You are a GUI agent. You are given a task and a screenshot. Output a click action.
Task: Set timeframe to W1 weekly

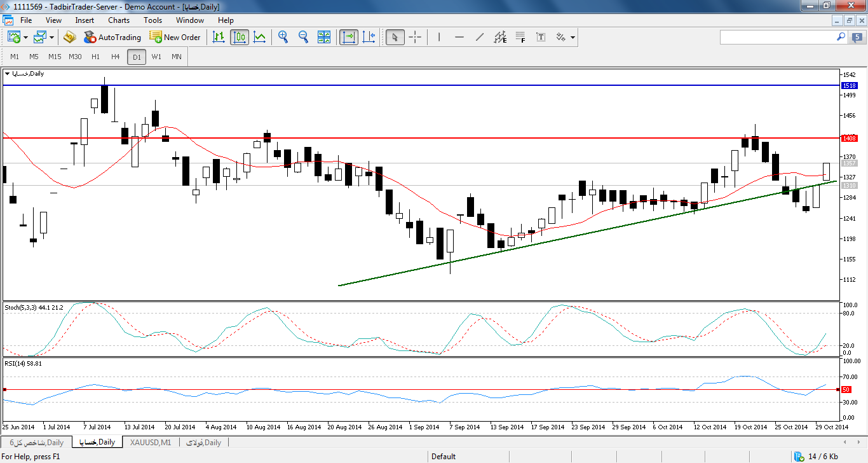point(156,57)
